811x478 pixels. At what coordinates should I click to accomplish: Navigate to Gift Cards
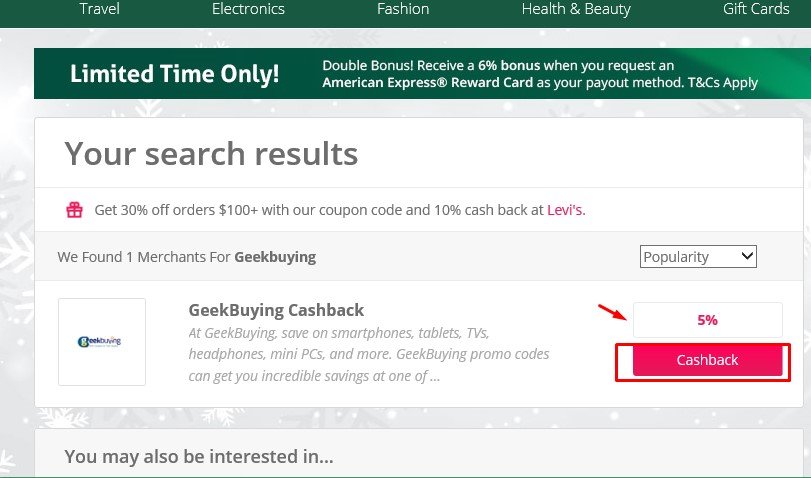(756, 9)
